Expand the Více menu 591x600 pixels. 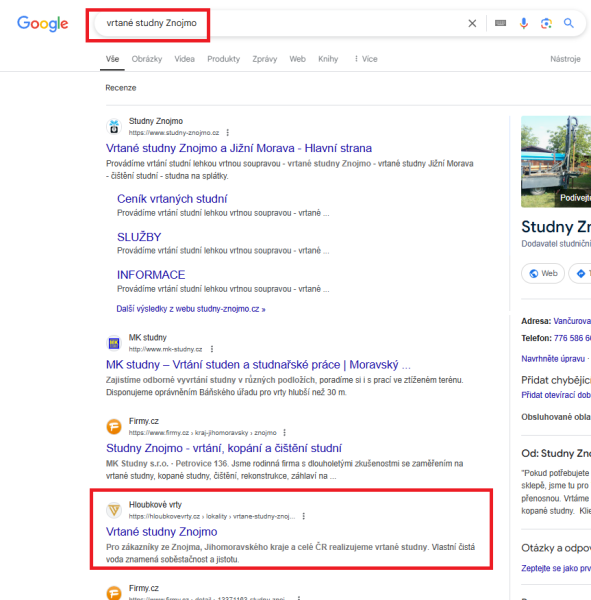(x=366, y=59)
